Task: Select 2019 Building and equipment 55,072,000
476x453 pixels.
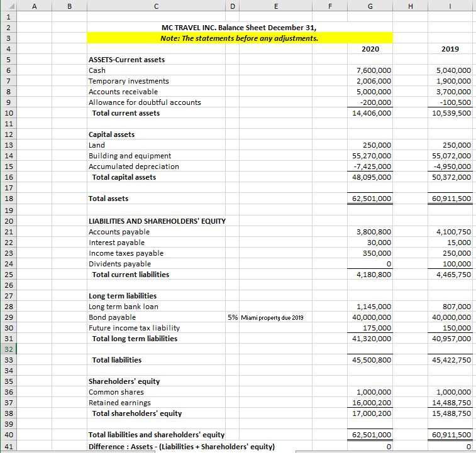Action: [450, 156]
